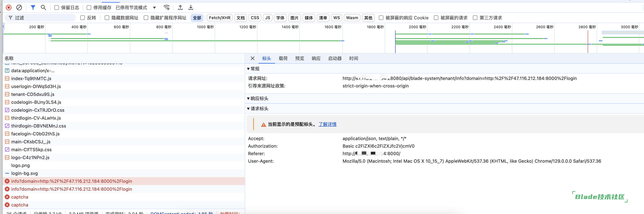Click the login-bg.svg image icon

[7, 173]
